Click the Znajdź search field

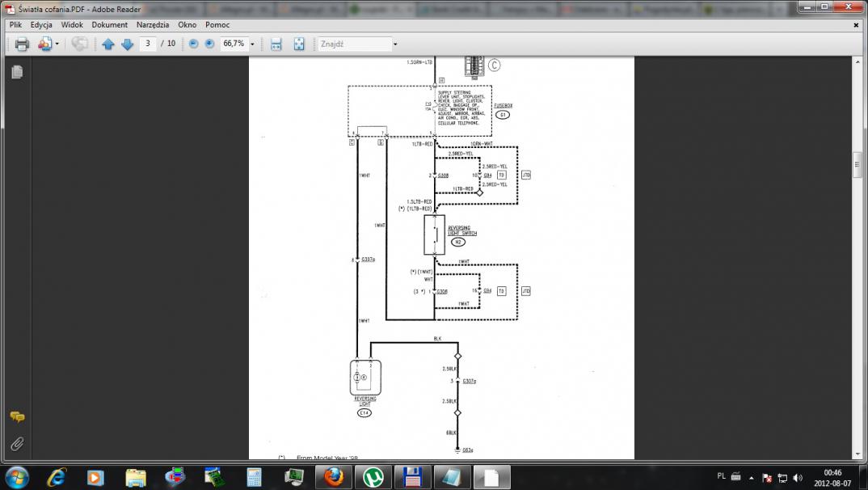[353, 44]
